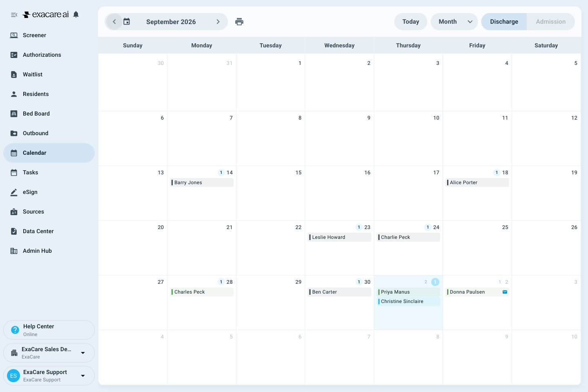Image resolution: width=588 pixels, height=392 pixels.
Task: Expand ExaCare Sales facility selector
Action: tap(49, 353)
